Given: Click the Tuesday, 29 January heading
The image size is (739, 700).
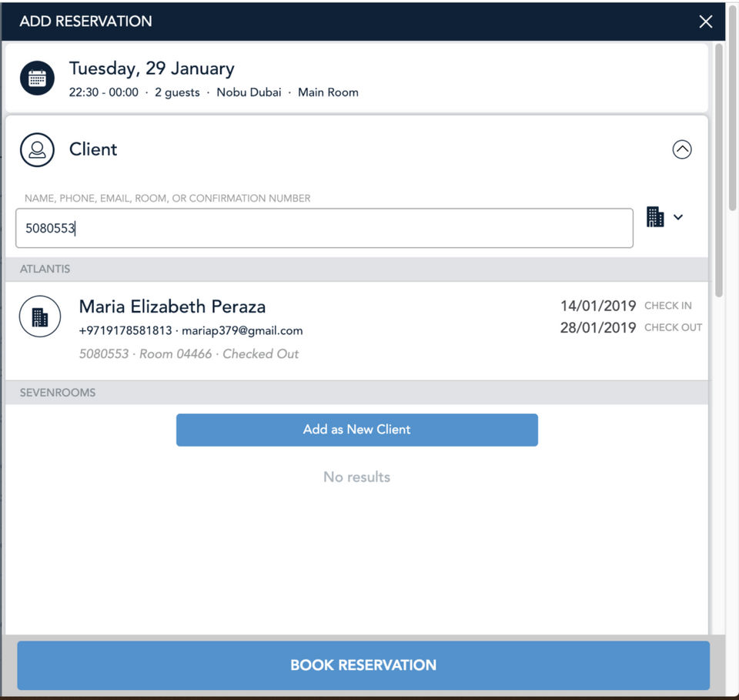Looking at the screenshot, I should point(152,69).
